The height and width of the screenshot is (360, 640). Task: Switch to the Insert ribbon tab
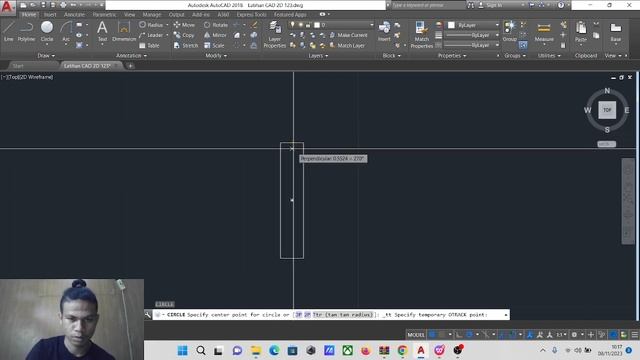(x=50, y=14)
